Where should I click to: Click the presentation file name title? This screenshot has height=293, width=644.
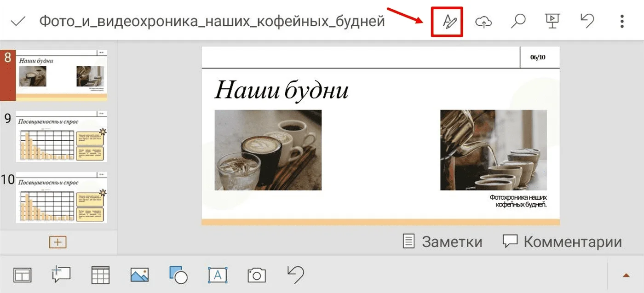[x=212, y=22]
